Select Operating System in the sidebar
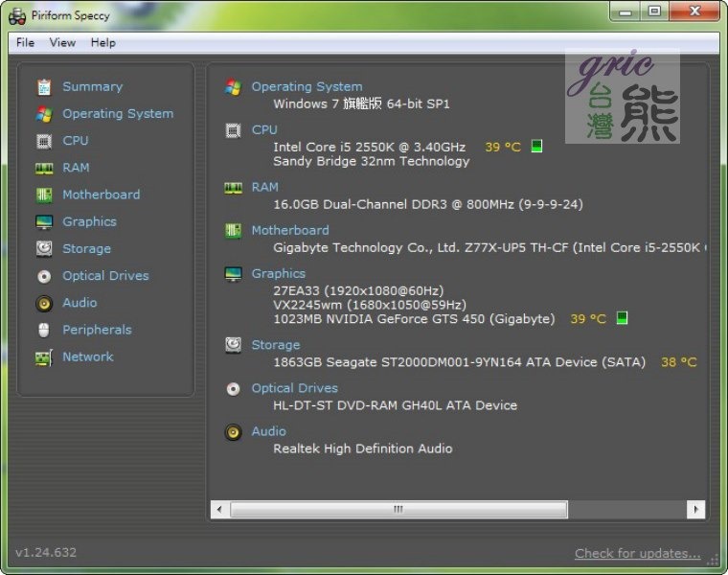This screenshot has height=575, width=728. click(x=118, y=114)
